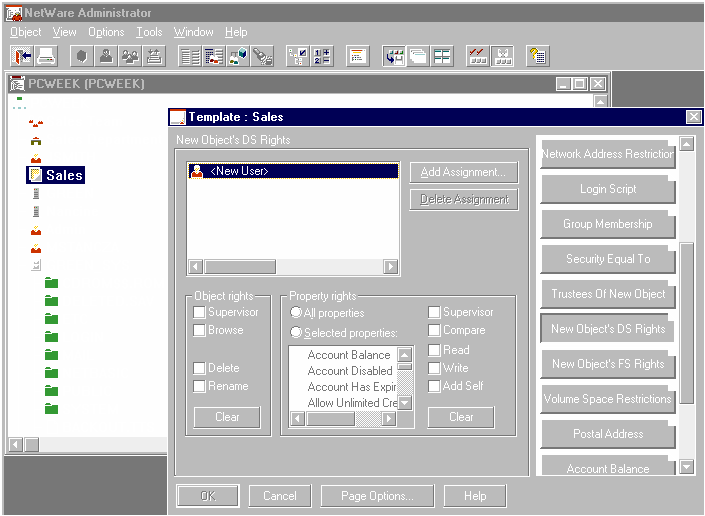The image size is (705, 516).
Task: Click down arrow of properties list scrollbar
Action: 405,402
